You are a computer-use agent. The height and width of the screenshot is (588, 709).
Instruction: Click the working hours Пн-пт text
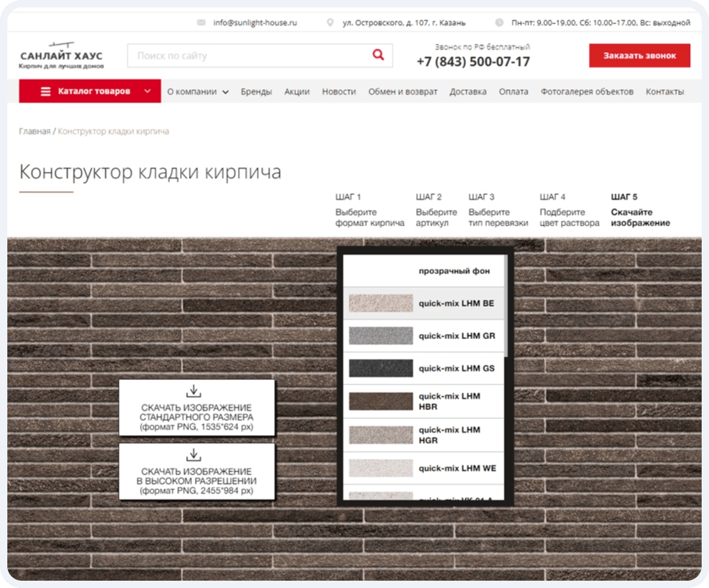tap(601, 23)
